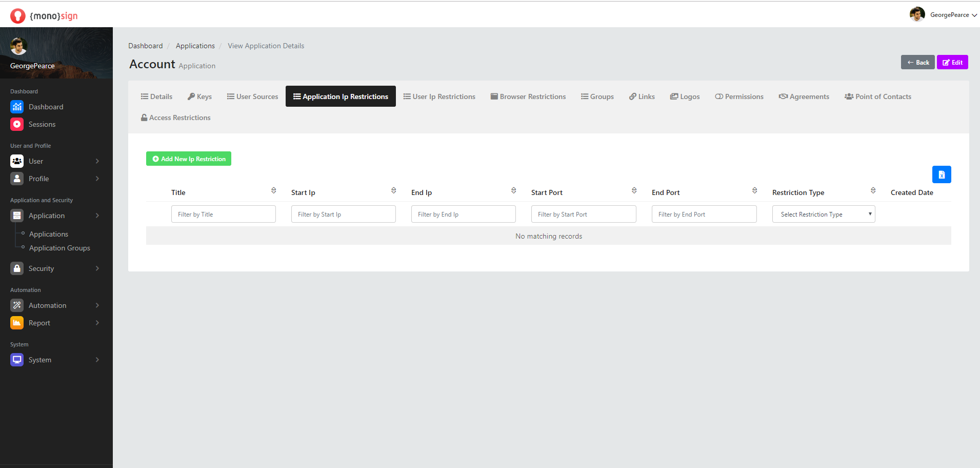Open the Logos tab
This screenshot has height=468, width=980.
coord(685,96)
